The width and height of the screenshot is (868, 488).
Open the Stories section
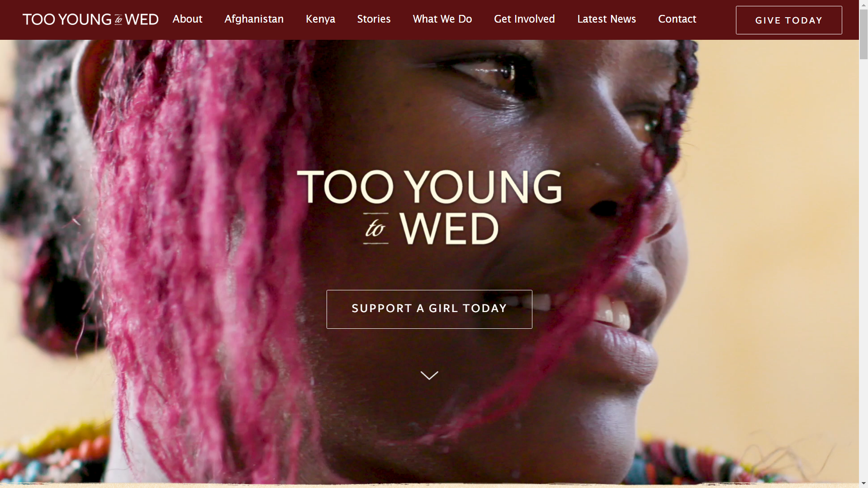click(x=374, y=19)
